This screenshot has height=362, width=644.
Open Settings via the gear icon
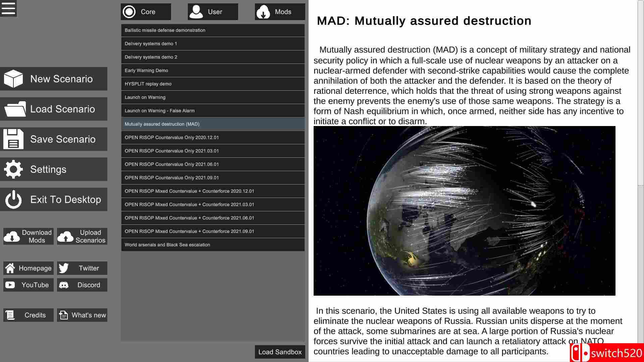[13, 169]
